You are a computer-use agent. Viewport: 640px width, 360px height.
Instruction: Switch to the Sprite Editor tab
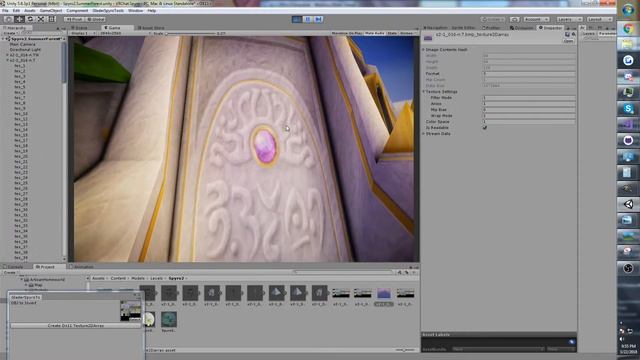pyautogui.click(x=463, y=28)
